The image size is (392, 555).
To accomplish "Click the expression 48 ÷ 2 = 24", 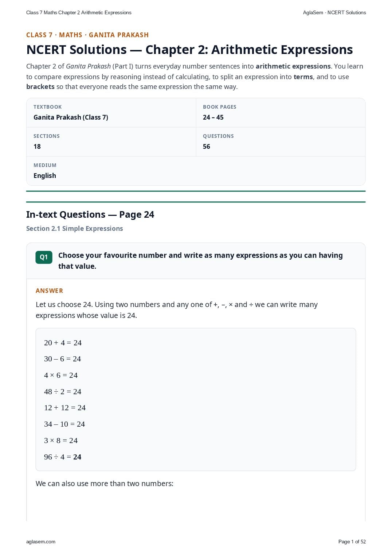I will 63,392.
